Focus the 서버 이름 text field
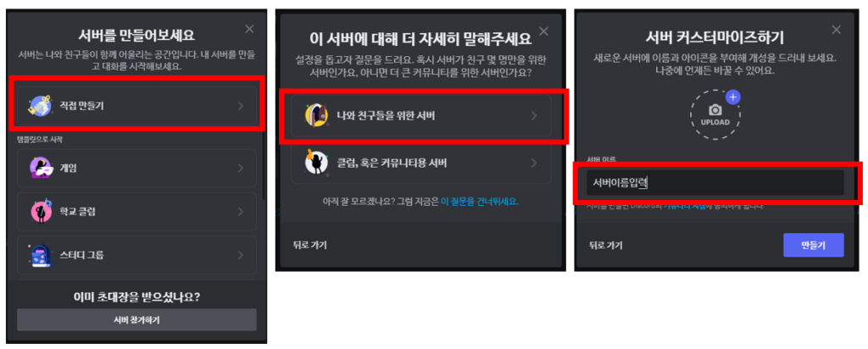Screen dimensions: 868x349 coord(715,182)
